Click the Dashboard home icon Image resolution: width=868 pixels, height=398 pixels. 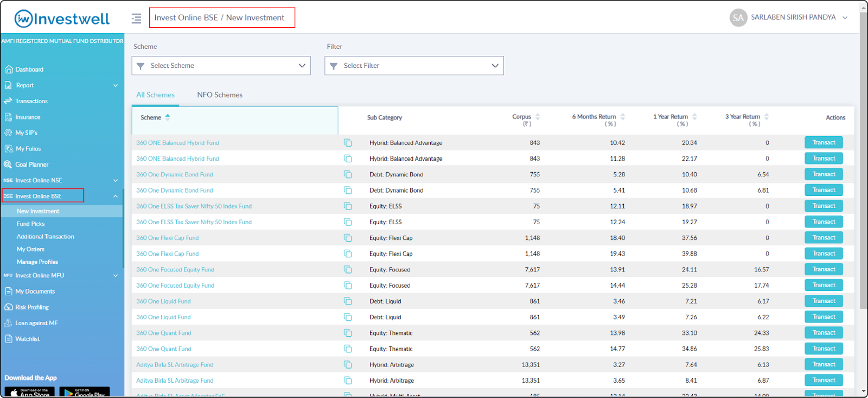(x=8, y=70)
